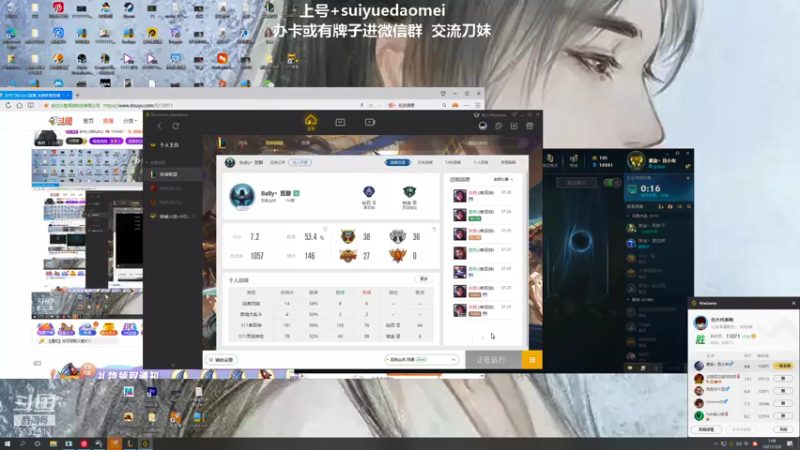Select the 极地大乱斗 row in stats table
The image size is (800, 450).
click(331, 314)
